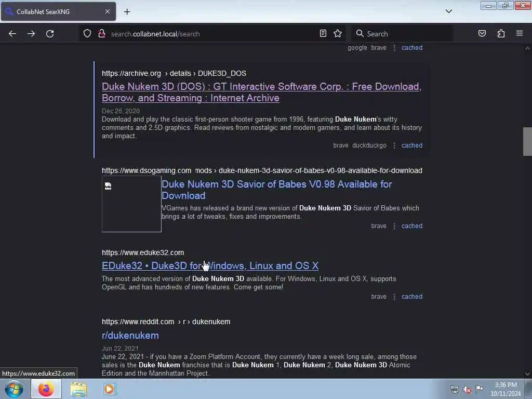Open more options dots on dsogaming result
Viewport: 532px width, 399px height.
(x=394, y=227)
